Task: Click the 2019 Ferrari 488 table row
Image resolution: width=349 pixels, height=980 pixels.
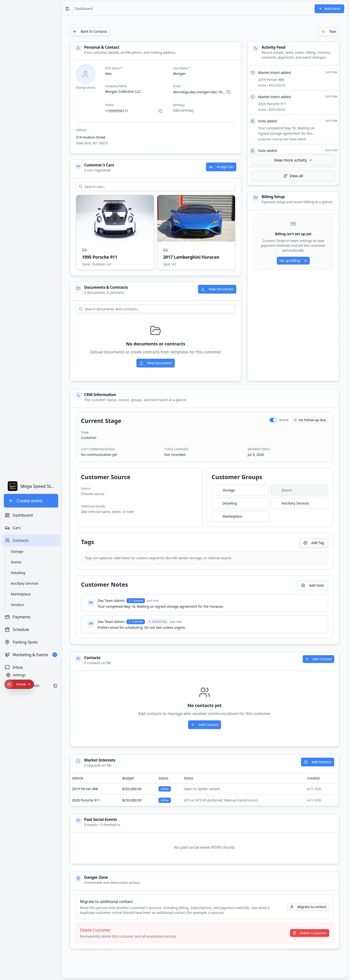Action: click(x=204, y=789)
